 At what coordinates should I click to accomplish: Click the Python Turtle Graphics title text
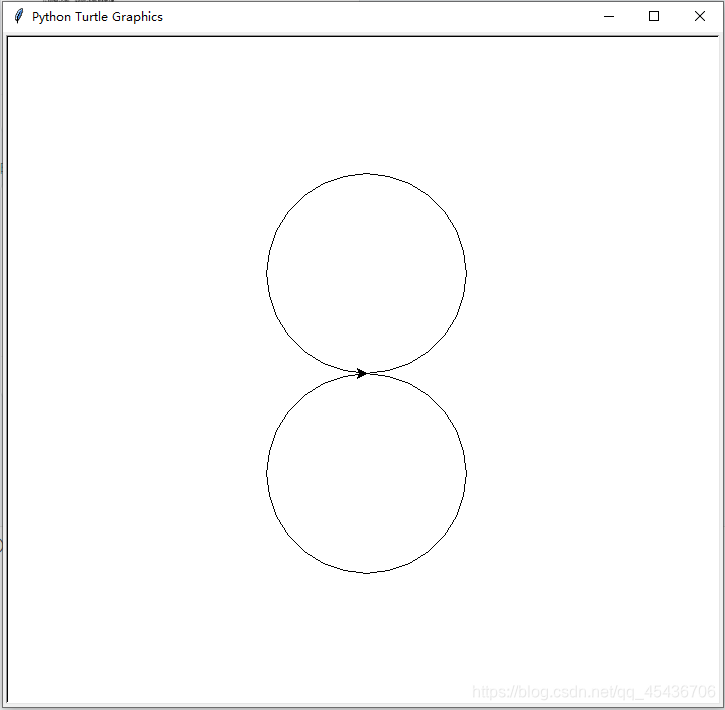tap(97, 17)
